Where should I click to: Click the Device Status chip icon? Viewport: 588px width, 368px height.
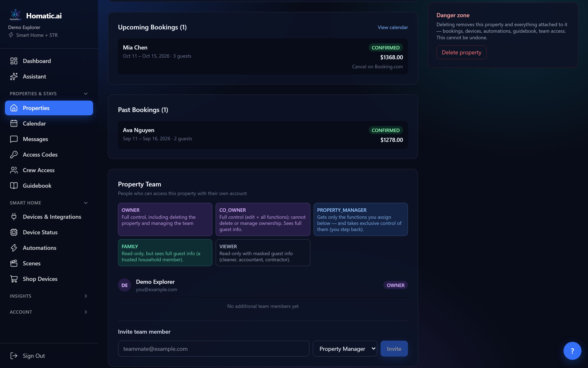click(x=14, y=232)
